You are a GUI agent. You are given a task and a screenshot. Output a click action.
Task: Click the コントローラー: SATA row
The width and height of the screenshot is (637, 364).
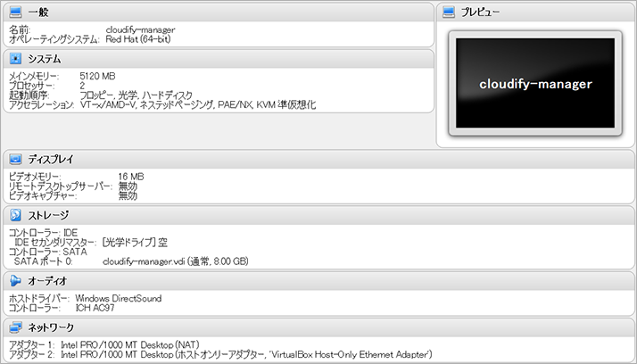(48, 252)
